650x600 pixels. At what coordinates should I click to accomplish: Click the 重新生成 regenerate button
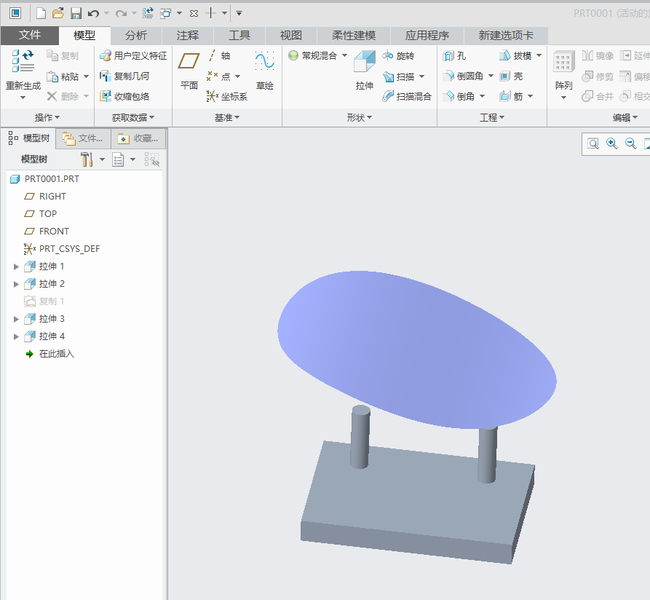(23, 75)
